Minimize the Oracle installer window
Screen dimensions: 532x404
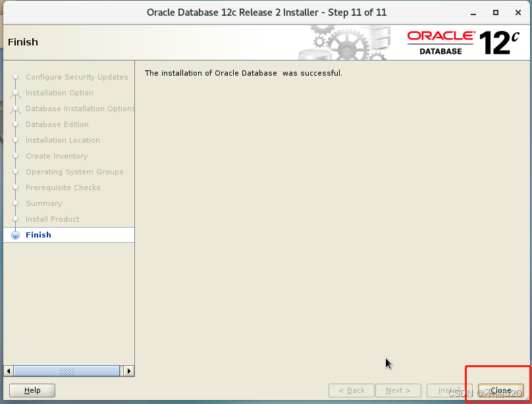(473, 13)
